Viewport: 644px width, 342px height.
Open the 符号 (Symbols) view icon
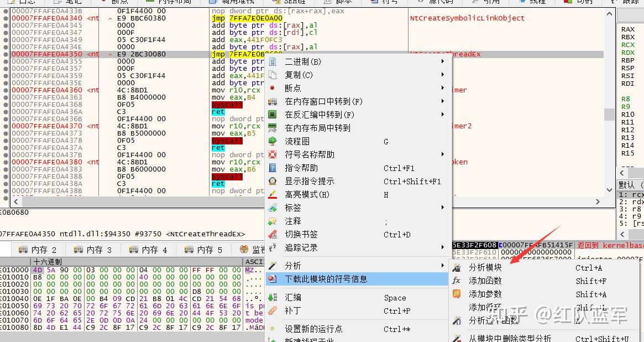(383, 3)
